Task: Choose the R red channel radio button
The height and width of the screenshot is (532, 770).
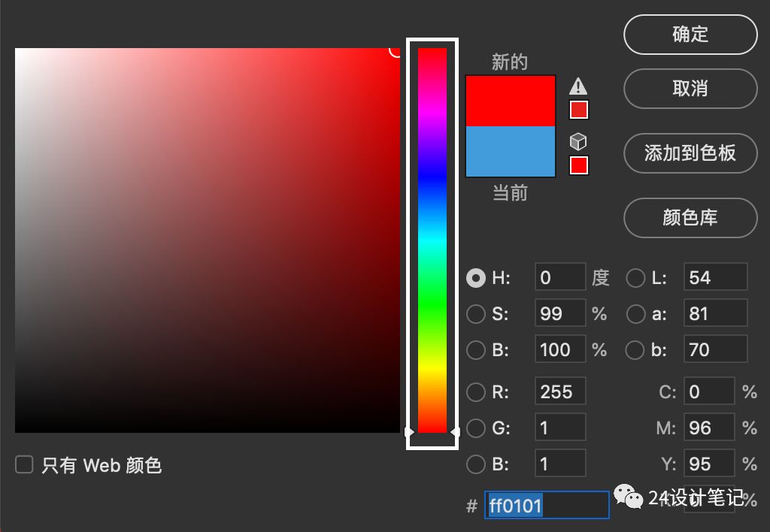Action: pos(476,391)
